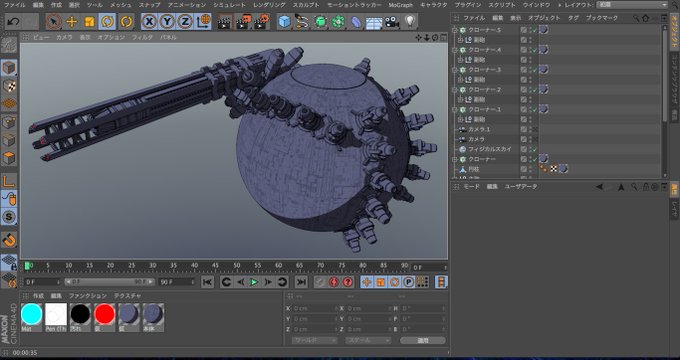
Task: Click the Undo arrow icon
Action: tap(13, 21)
